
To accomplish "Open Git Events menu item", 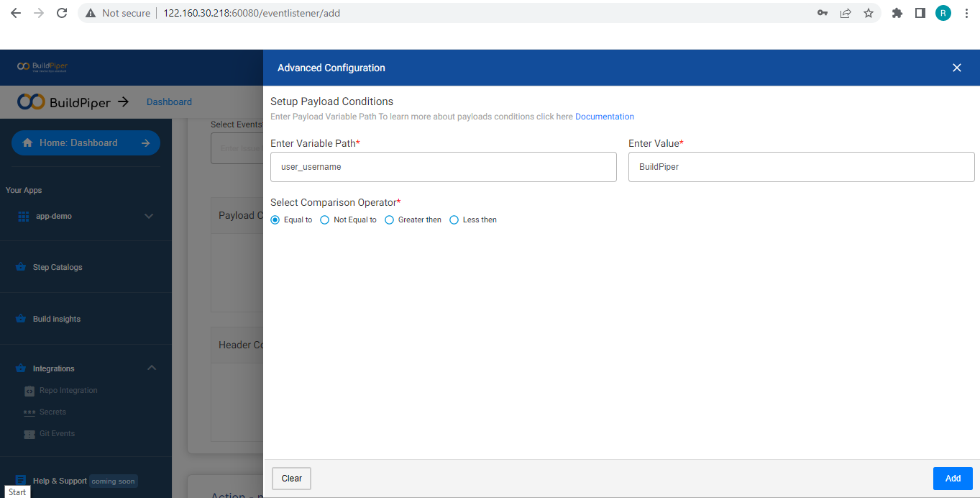I will (x=57, y=433).
